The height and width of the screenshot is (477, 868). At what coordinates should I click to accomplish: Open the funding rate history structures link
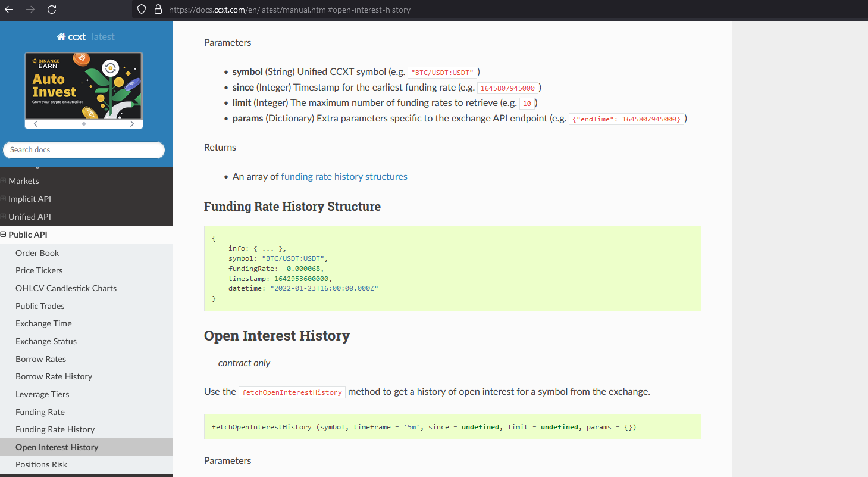click(344, 176)
